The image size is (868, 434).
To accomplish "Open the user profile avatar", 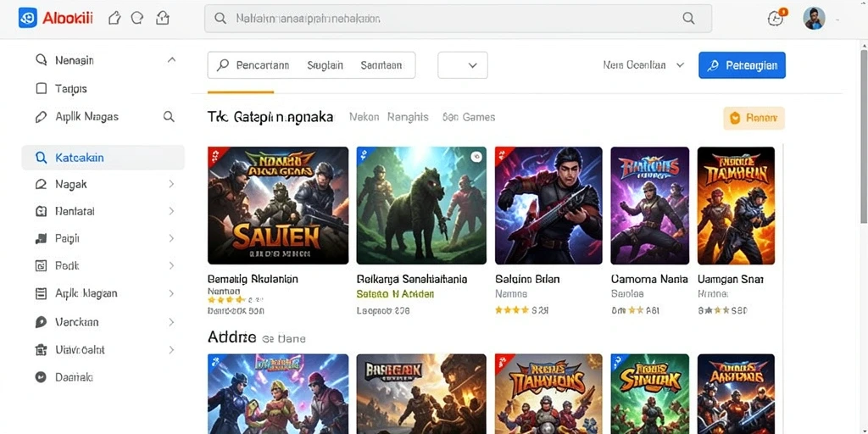I will [814, 19].
